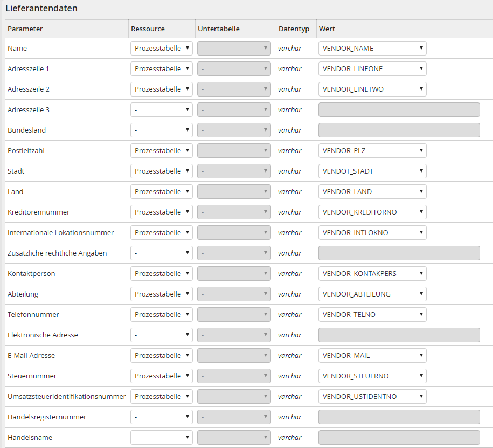This screenshot has height=448, width=493.
Task: Open Ressource dropdown for Adresszeile 3
Action: point(161,109)
